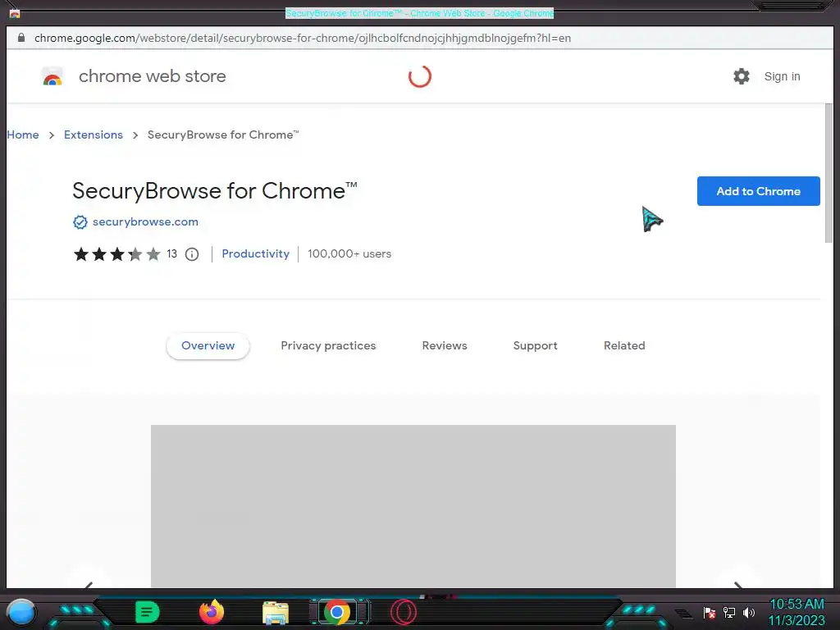Click the 100,000+ users text
This screenshot has height=630, width=840.
click(349, 254)
